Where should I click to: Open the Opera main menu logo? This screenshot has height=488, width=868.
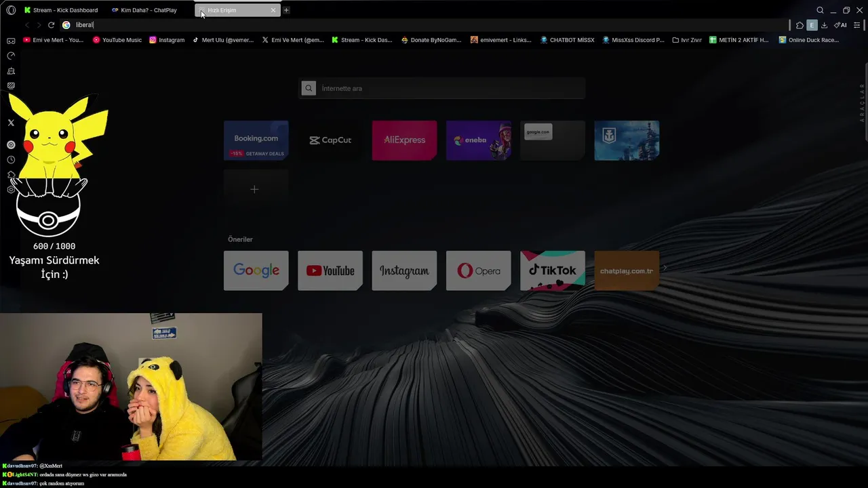point(11,10)
